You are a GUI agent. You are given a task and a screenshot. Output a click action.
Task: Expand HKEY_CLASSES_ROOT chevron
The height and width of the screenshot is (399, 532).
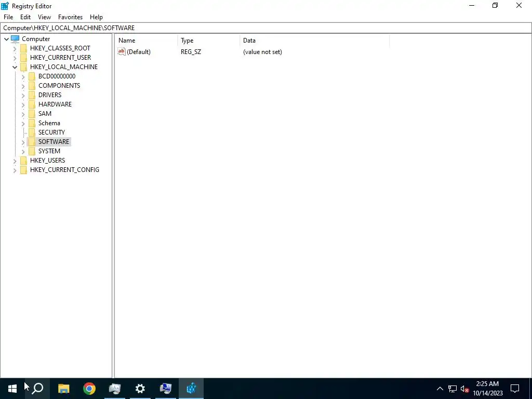click(x=15, y=48)
